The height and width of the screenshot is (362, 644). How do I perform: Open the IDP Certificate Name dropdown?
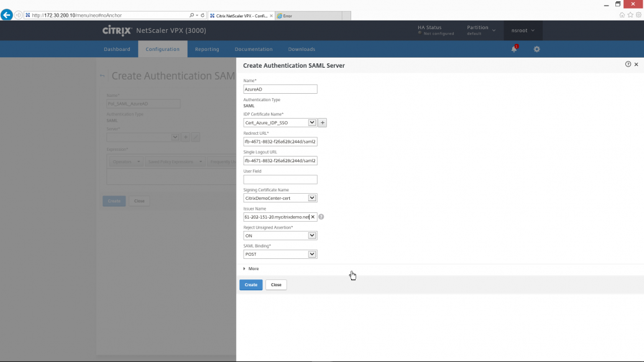(x=312, y=123)
